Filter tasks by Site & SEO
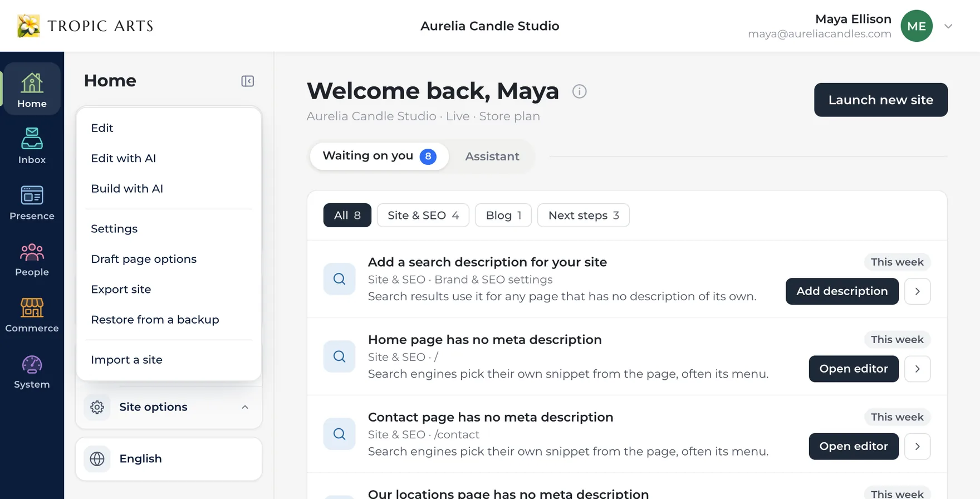This screenshot has height=499, width=980. click(423, 216)
